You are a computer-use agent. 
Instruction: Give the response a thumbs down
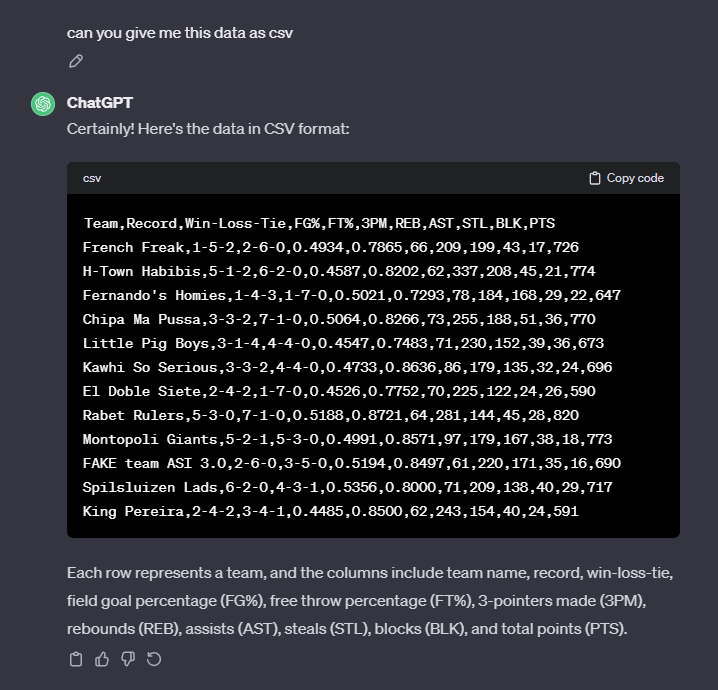(128, 659)
